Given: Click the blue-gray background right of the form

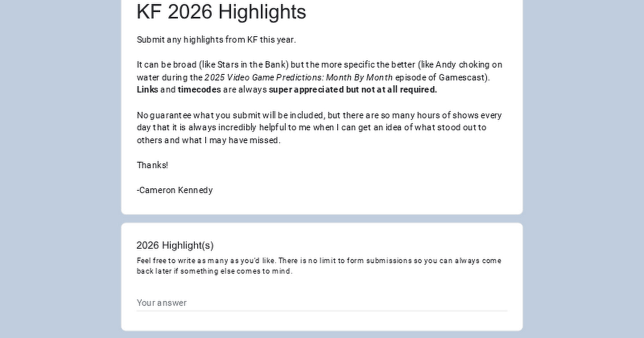Looking at the screenshot, I should click(x=583, y=161).
